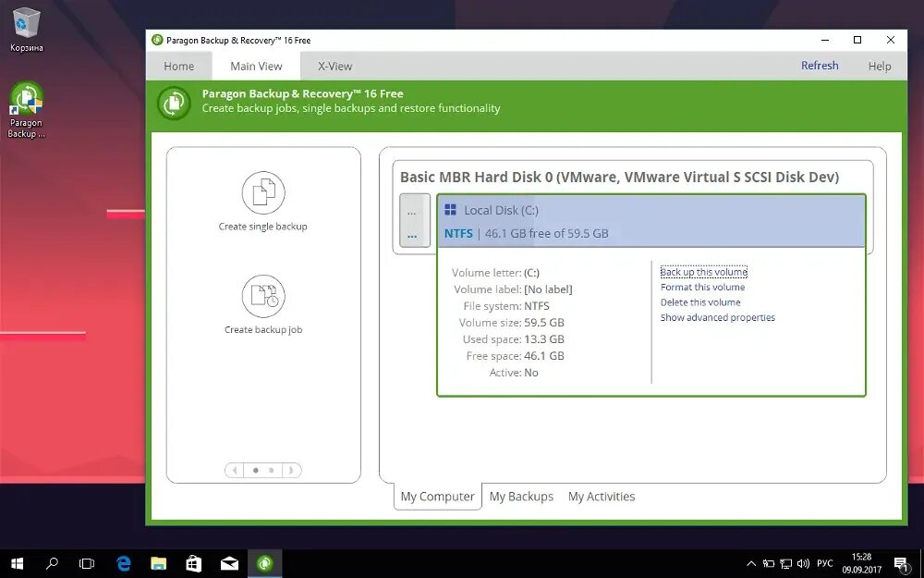
Task: Click the Paragon app taskbar button
Action: pos(264,564)
